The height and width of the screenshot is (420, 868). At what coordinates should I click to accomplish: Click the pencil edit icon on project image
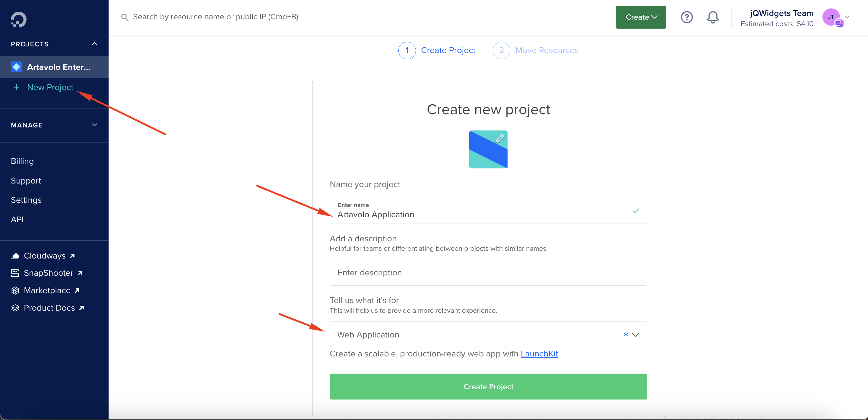500,138
